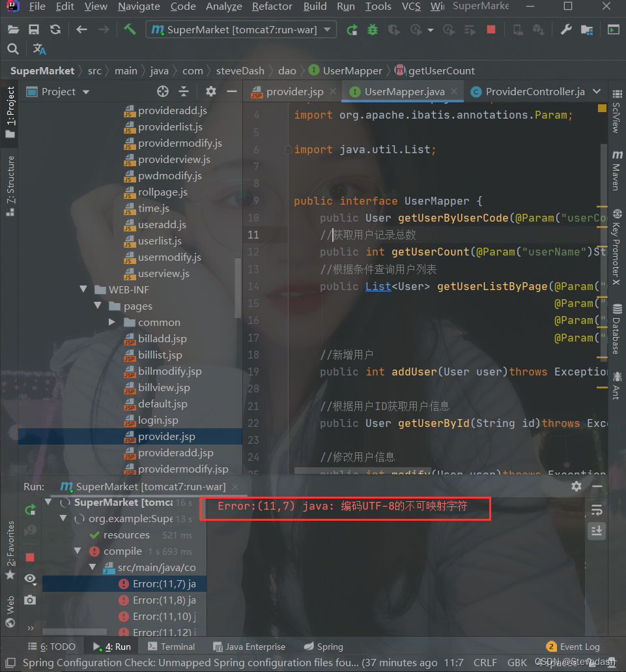
Task: Click the translation tool icon
Action: [x=39, y=50]
